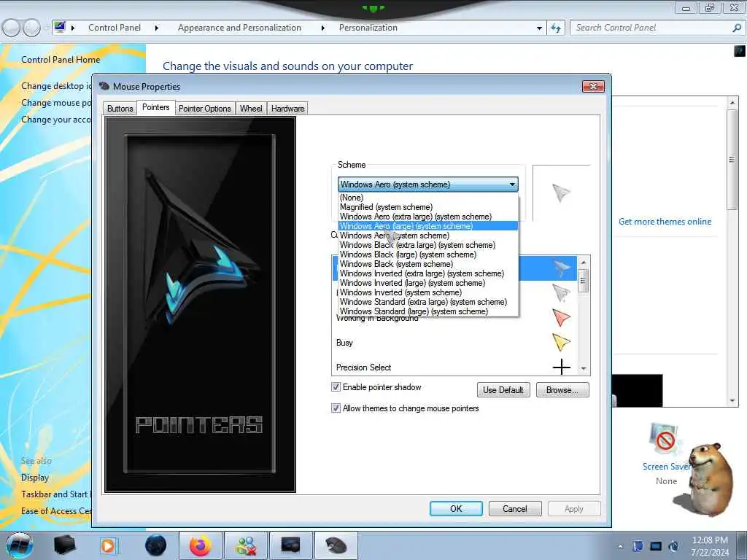Click the search magnifier icon
This screenshot has height=560, width=747.
click(737, 28)
